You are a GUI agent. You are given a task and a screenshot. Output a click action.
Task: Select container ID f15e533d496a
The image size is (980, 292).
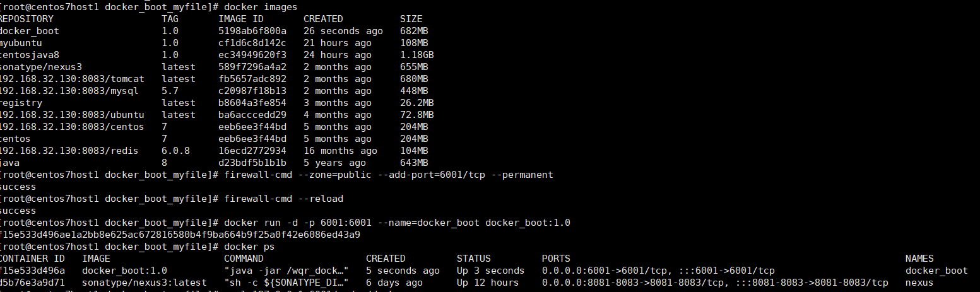[33, 271]
